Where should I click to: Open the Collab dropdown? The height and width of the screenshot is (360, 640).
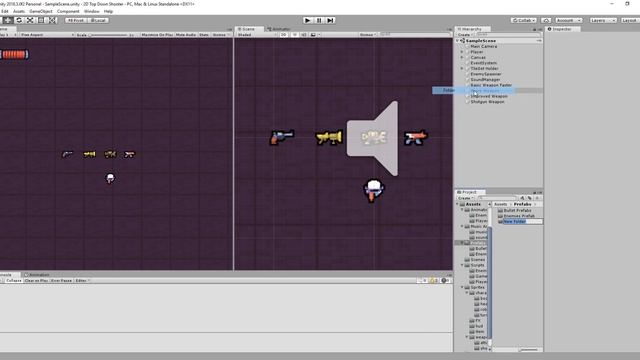pos(524,20)
